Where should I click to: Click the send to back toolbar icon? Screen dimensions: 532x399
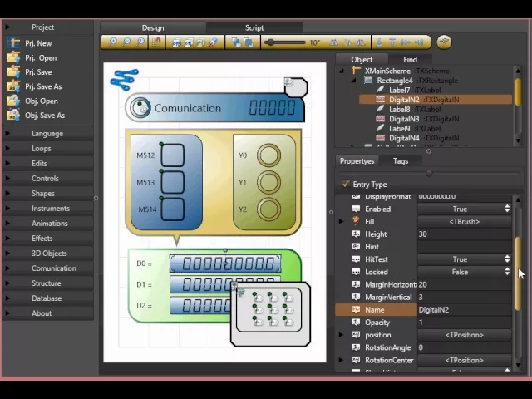pyautogui.click(x=249, y=42)
